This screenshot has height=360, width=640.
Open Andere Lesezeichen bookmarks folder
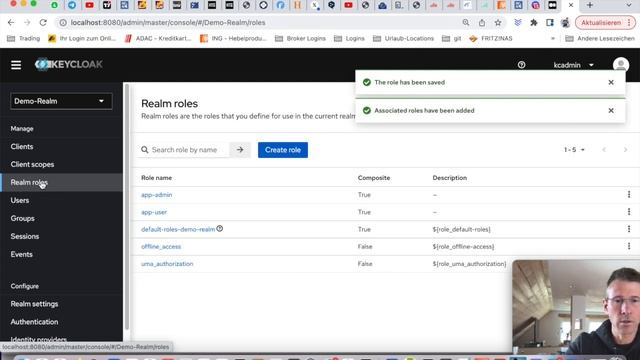600,38
